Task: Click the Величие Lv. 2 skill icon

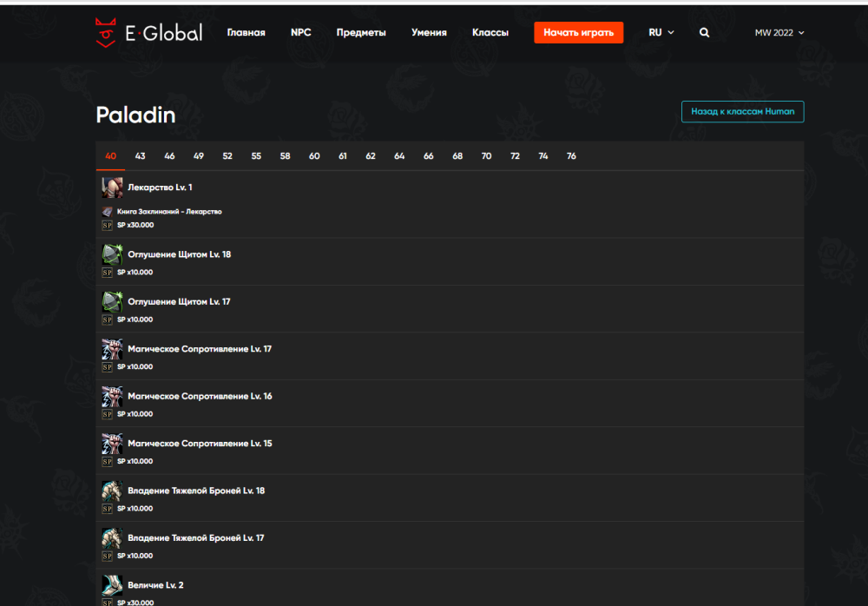Action: [x=112, y=585]
